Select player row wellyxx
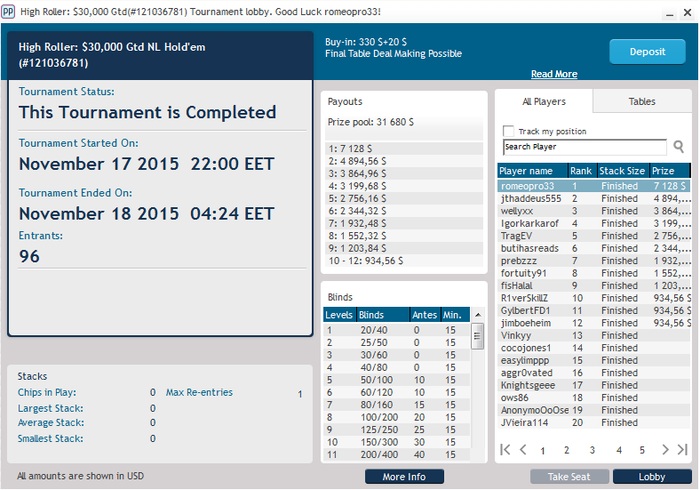Viewport: 700px width, 490px height. pyautogui.click(x=594, y=211)
